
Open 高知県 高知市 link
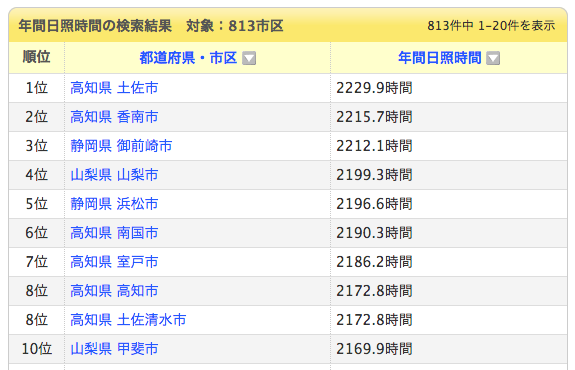tap(114, 291)
